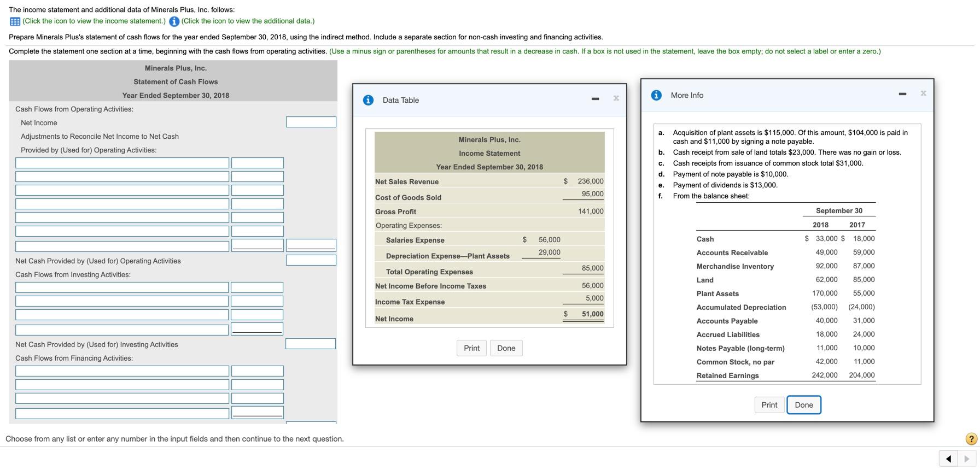Click the second financing activity label field
Image resolution: width=980 pixels, height=470 pixels.
(122, 385)
